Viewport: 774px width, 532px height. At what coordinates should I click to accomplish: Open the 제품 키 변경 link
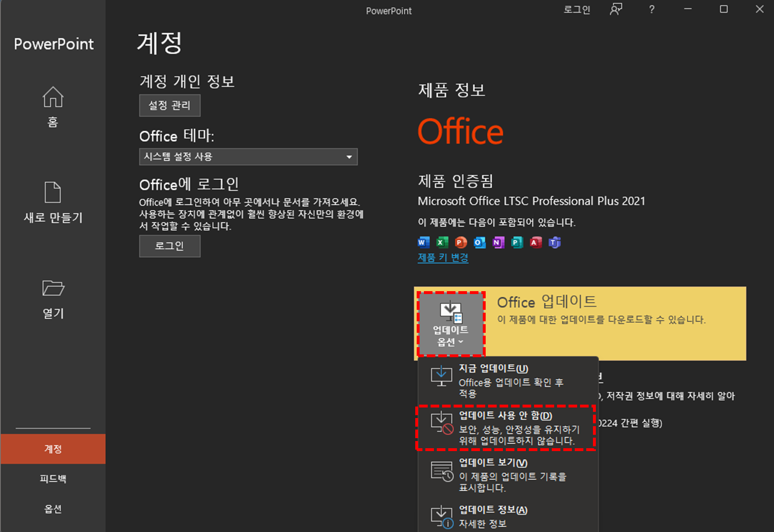[x=443, y=258]
